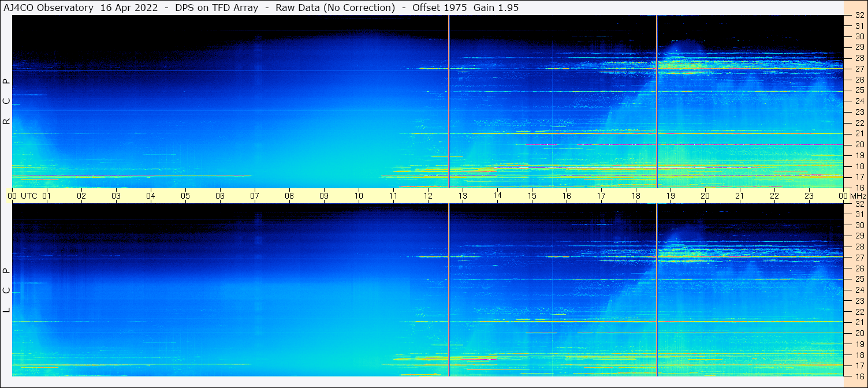Click the 28 MHz tick in RCP panel
868x388 pixels.
pos(859,58)
